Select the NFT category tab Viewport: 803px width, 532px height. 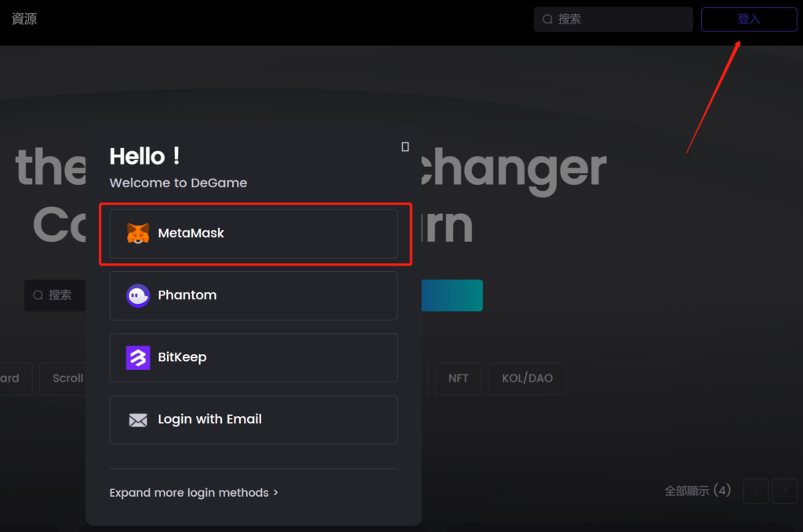click(458, 378)
